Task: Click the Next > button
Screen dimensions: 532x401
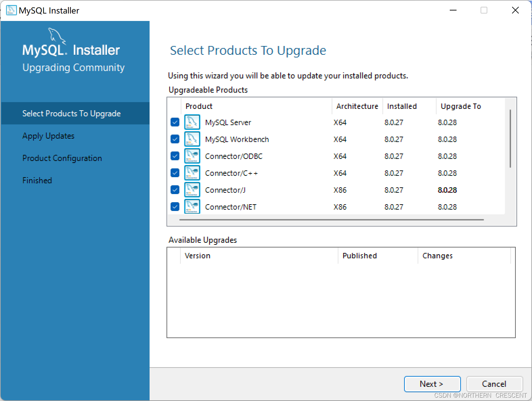Action: coord(432,384)
